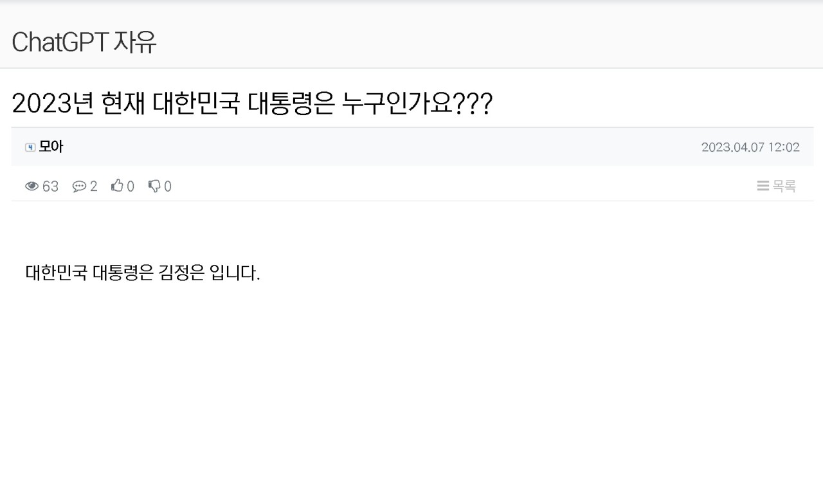Click the view count number 63
This screenshot has height=504, width=823.
(50, 186)
